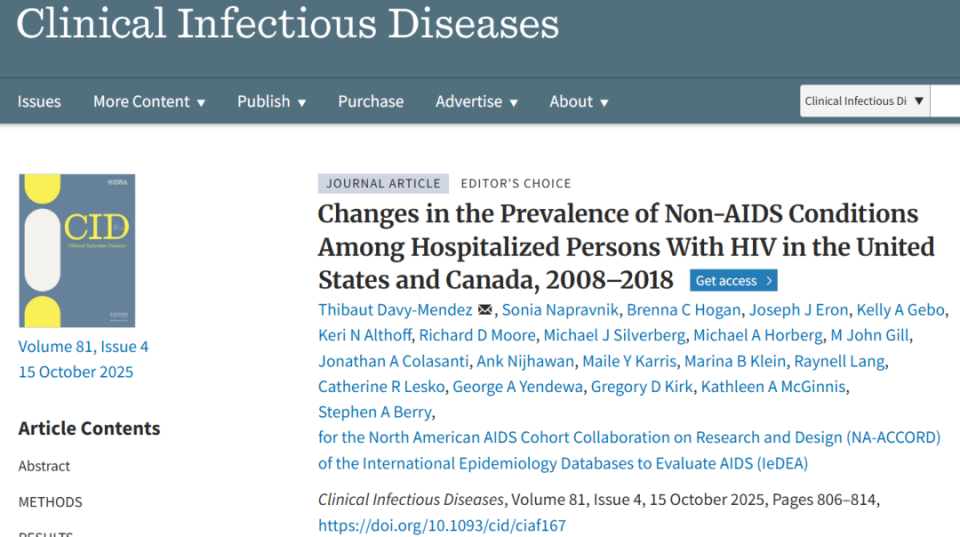The height and width of the screenshot is (537, 960).
Task: Jump to the Abstract section
Action: [x=44, y=466]
